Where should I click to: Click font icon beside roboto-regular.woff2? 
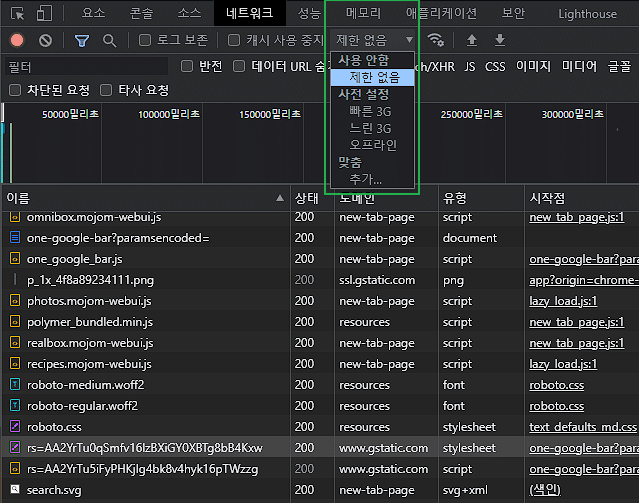point(15,406)
